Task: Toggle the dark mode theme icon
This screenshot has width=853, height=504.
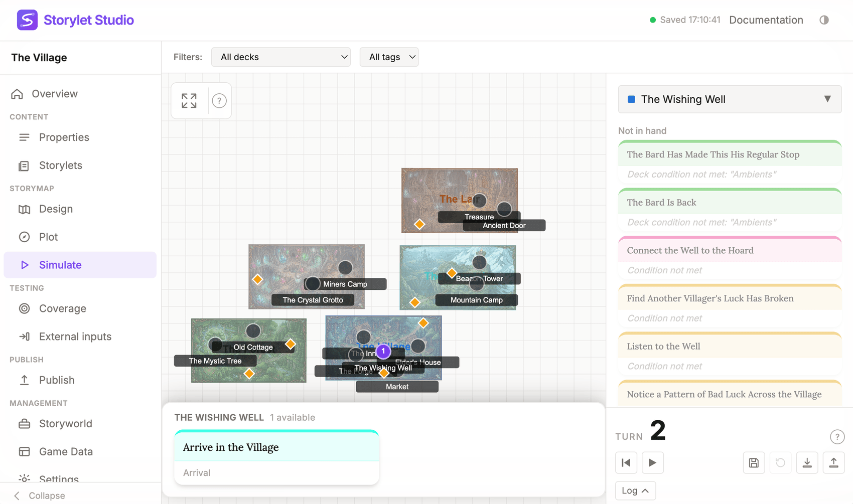Action: (824, 20)
